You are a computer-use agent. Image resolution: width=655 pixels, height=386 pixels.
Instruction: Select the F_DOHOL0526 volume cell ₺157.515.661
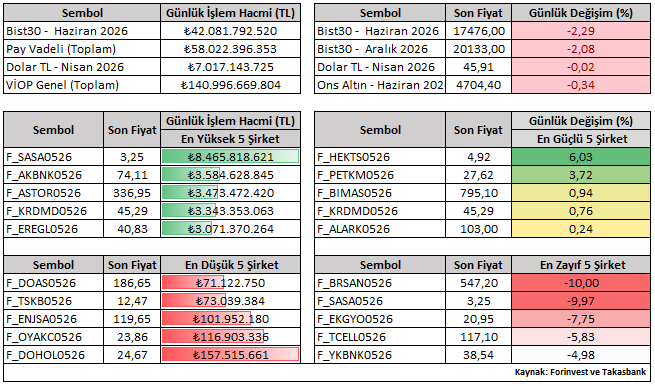point(231,355)
